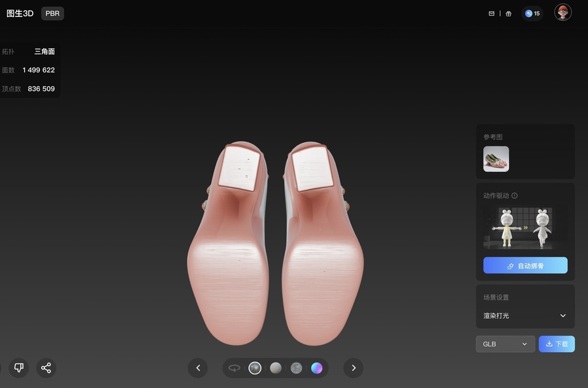Go to previous model with left arrow
Viewport: 588px width, 388px height.
[x=197, y=368]
